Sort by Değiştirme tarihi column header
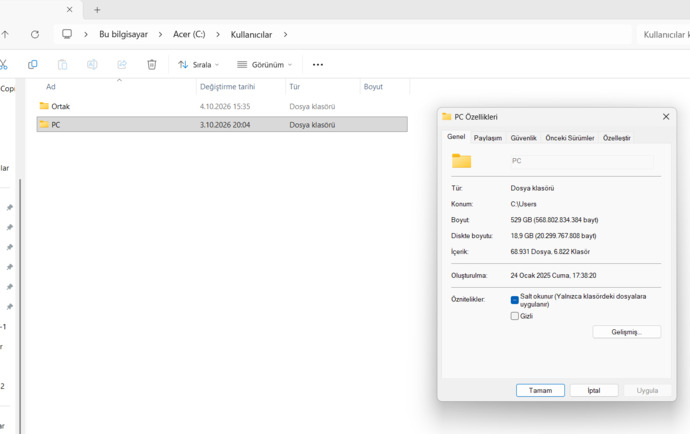Image resolution: width=690 pixels, height=434 pixels. 228,87
